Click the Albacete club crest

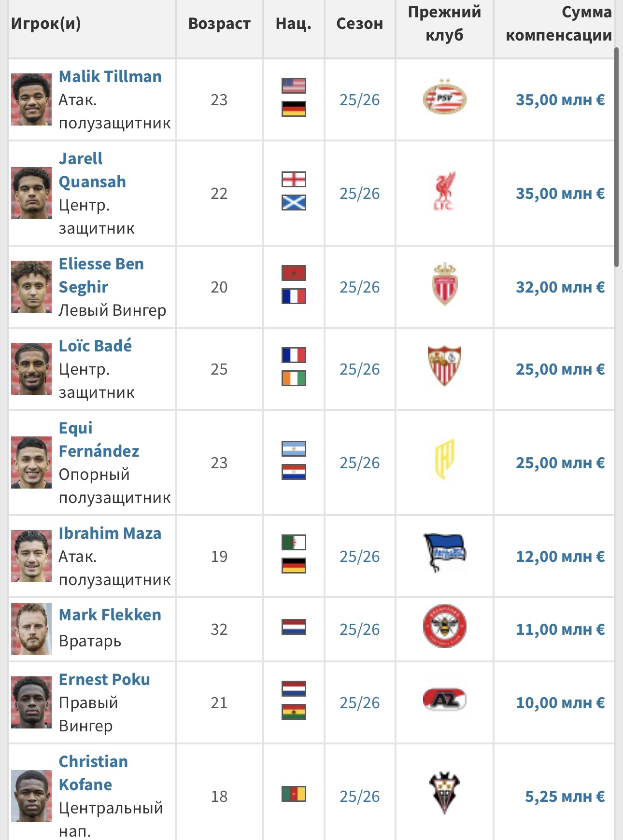[x=444, y=793]
